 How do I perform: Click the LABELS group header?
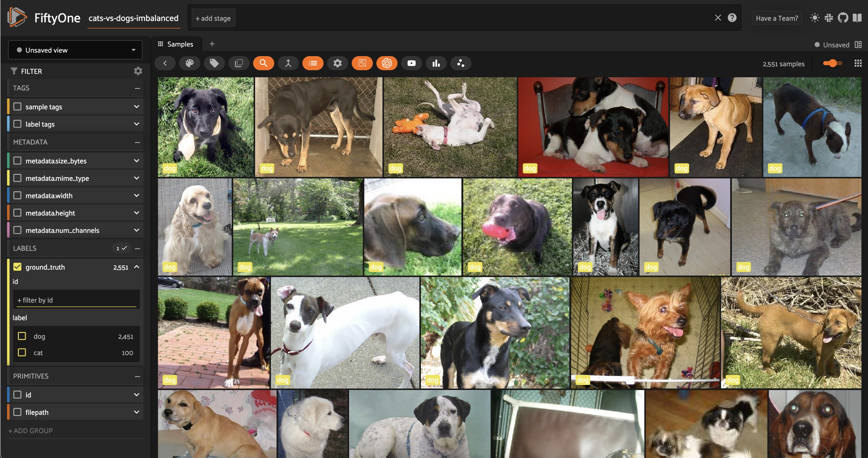[75, 248]
